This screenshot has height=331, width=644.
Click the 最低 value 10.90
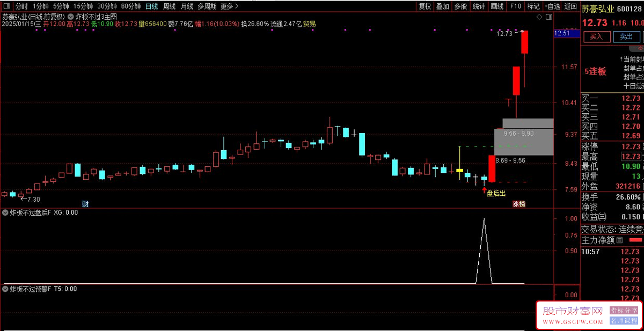(631, 166)
